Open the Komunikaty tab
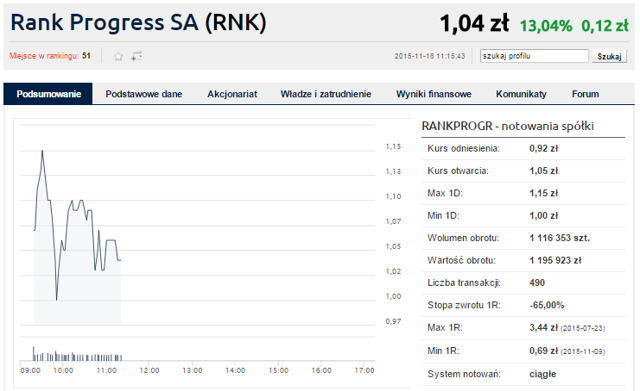 521,94
